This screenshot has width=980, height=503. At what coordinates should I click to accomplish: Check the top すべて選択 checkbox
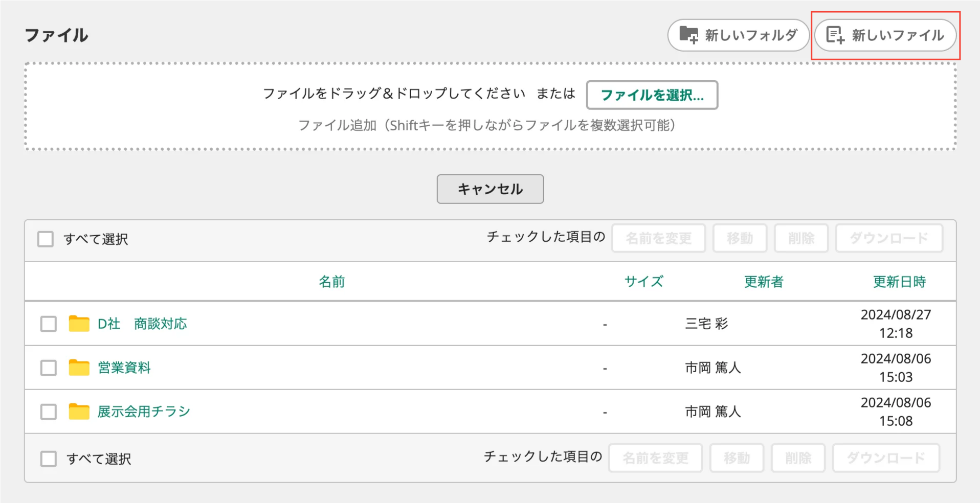[x=46, y=239]
